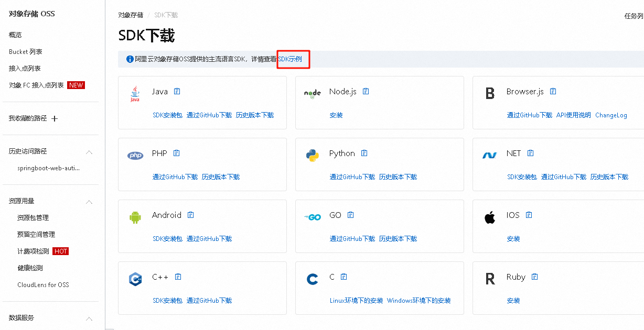Click Browser.js 通过GitHub下载 link

click(x=530, y=115)
